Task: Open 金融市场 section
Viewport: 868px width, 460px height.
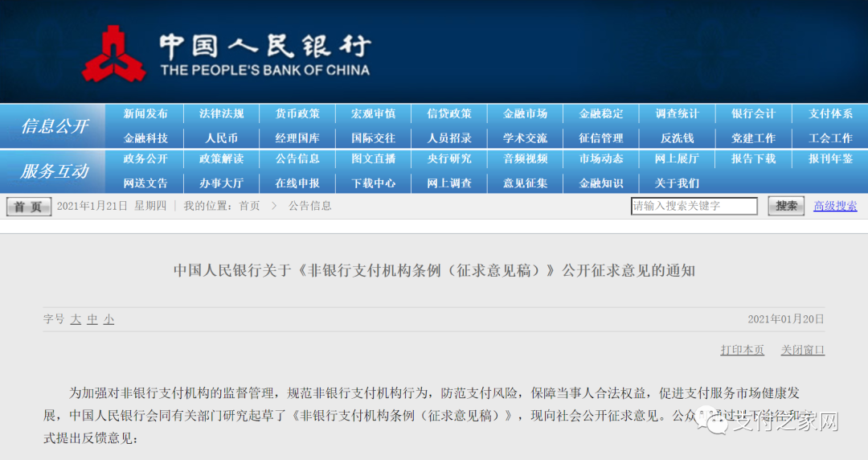Action: pyautogui.click(x=526, y=113)
